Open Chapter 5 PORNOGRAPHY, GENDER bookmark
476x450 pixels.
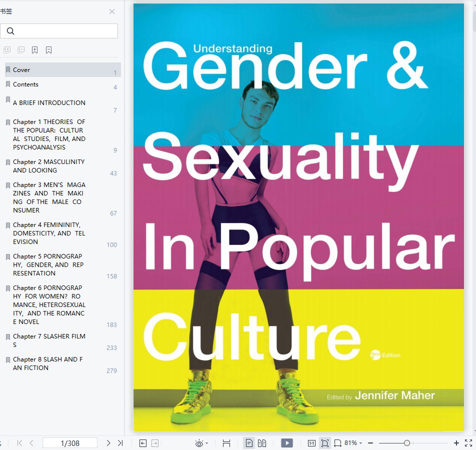[63, 265]
